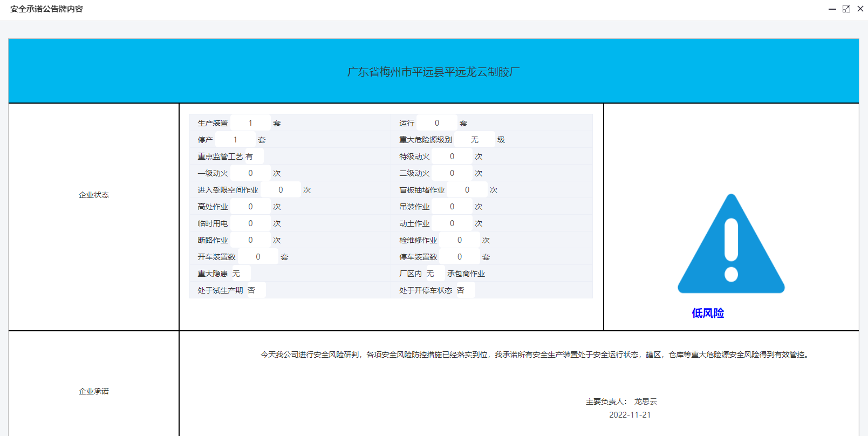
Task: Close the safety commitment dialog
Action: (x=860, y=9)
